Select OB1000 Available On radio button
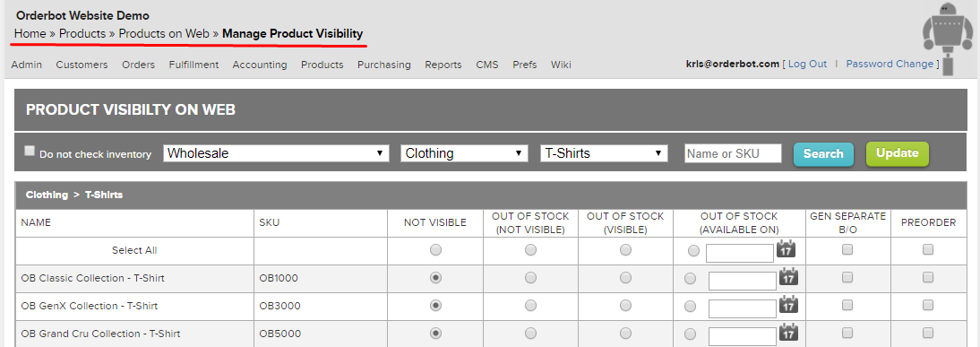 tap(690, 279)
